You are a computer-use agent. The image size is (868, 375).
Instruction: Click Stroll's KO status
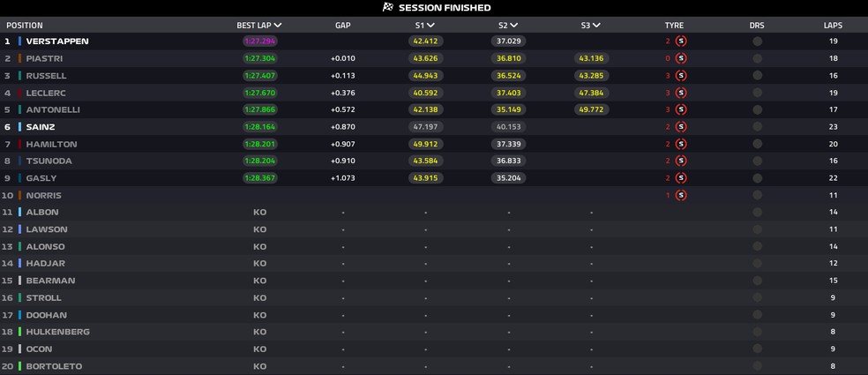pyautogui.click(x=259, y=297)
